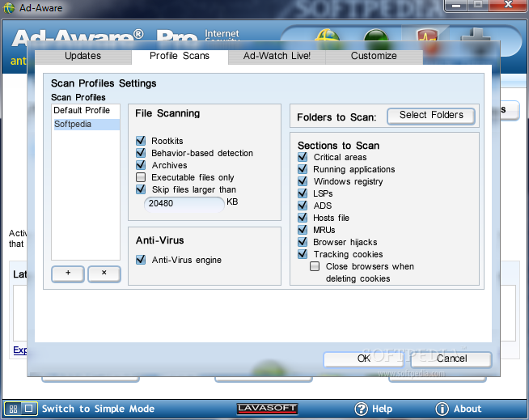529x420 pixels.
Task: Toggle Tracking cookies checkbox
Action: [x=303, y=254]
